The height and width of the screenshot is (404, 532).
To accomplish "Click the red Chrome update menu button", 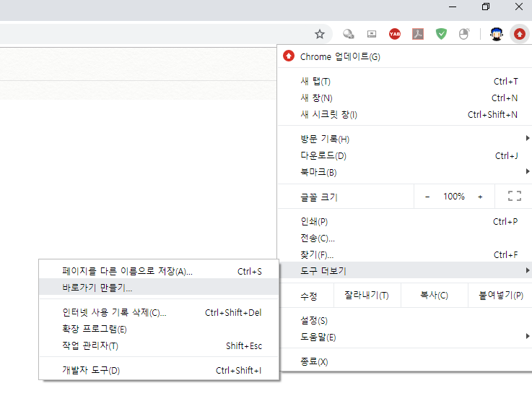I will (520, 34).
